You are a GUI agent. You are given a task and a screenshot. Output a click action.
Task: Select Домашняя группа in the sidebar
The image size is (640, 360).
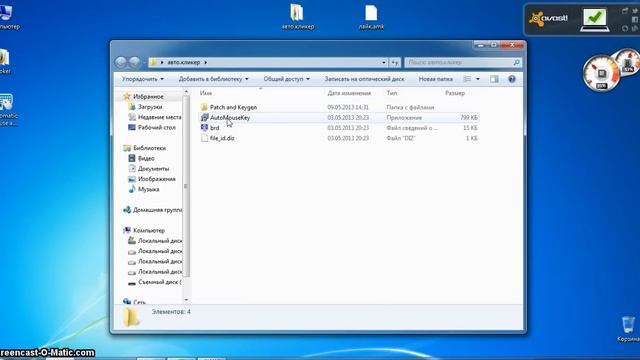tap(158, 210)
